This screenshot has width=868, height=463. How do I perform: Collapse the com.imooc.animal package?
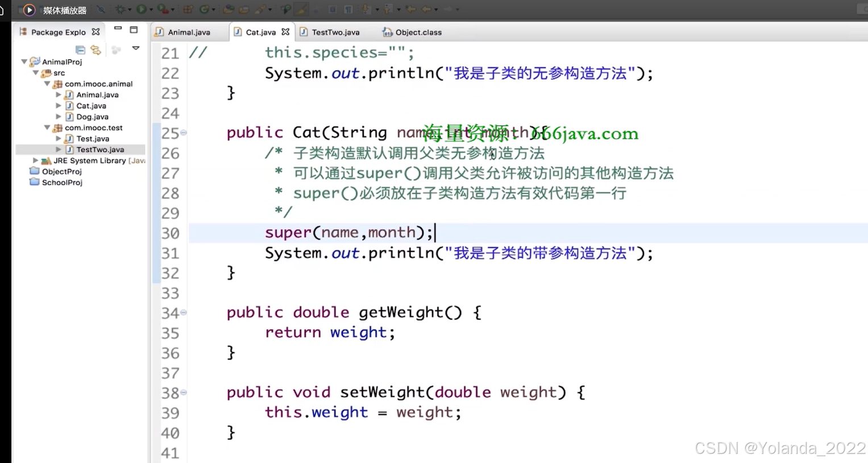[47, 84]
